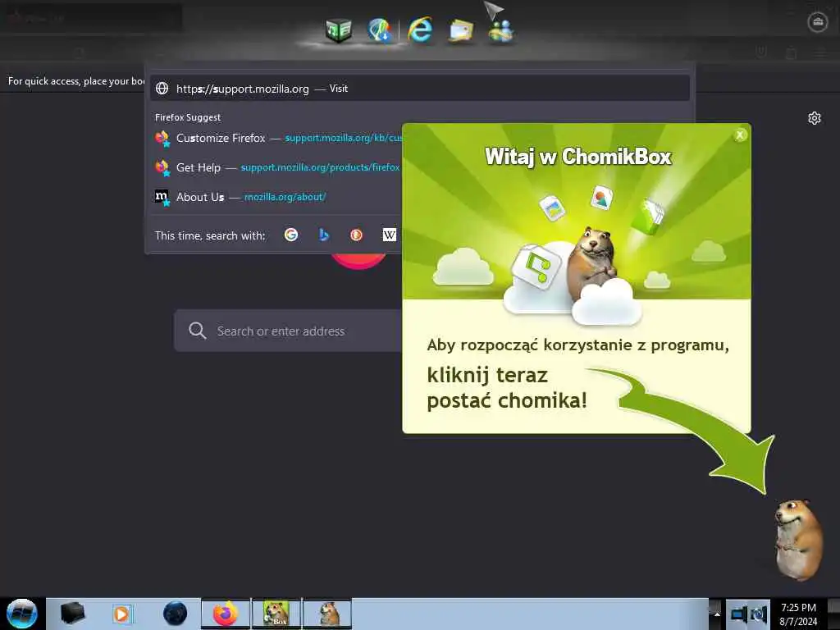Switch to ChomikBox in the taskbar
Screen dimensions: 840x630
[276, 614]
